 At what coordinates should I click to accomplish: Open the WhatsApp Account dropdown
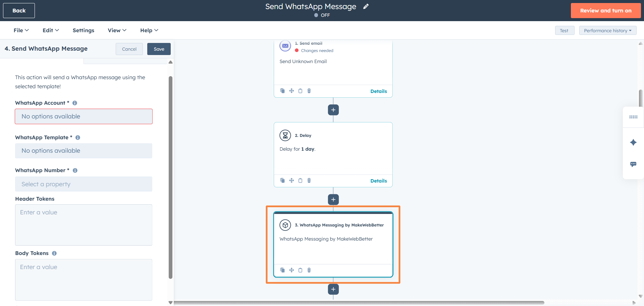(x=84, y=116)
